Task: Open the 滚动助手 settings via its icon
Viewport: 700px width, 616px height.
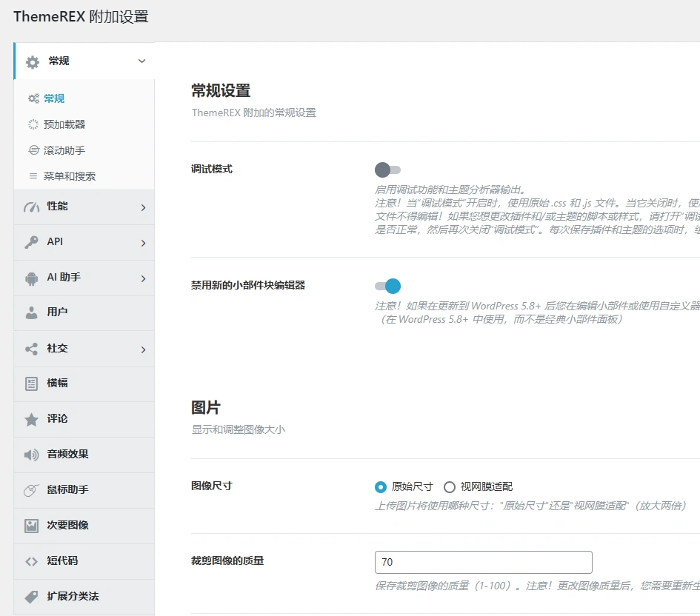Action: (x=33, y=150)
